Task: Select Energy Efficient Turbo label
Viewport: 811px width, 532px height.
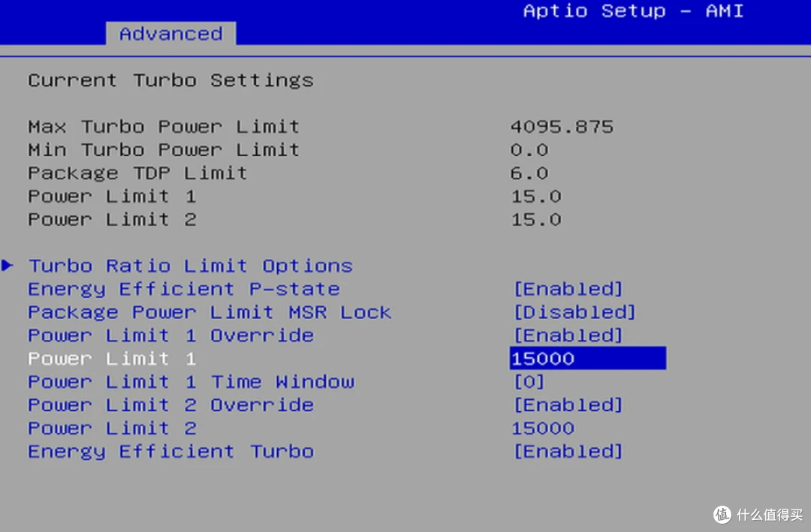Action: pyautogui.click(x=170, y=452)
